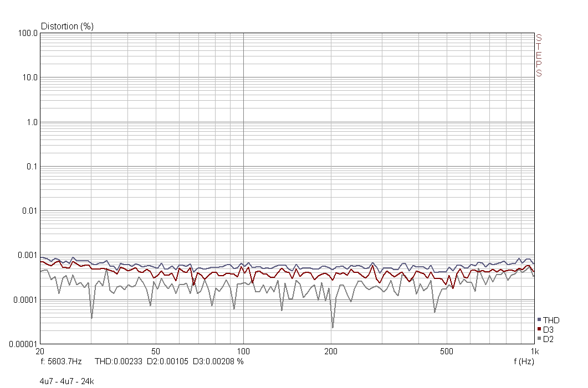
Task: Click the 1.0 y-axis tick label
Action: coord(32,122)
